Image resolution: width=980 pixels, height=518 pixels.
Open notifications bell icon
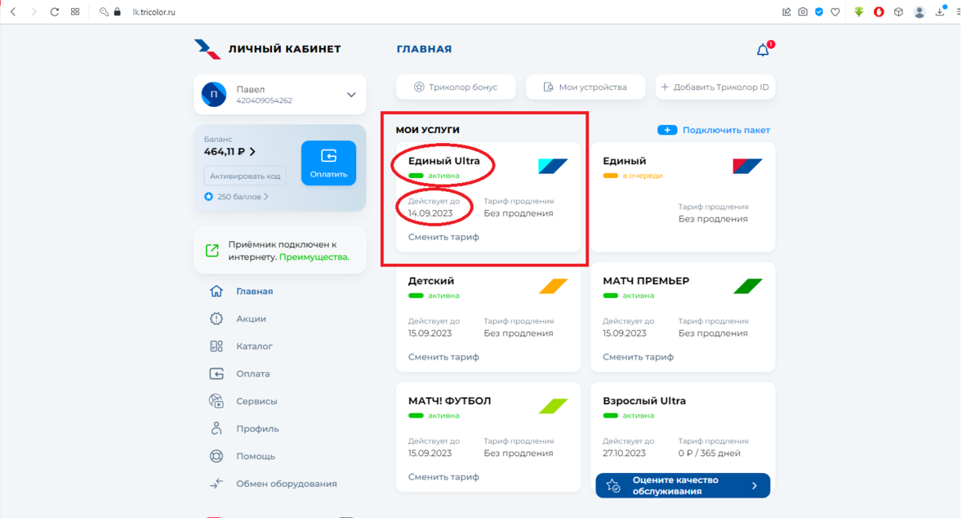point(763,50)
